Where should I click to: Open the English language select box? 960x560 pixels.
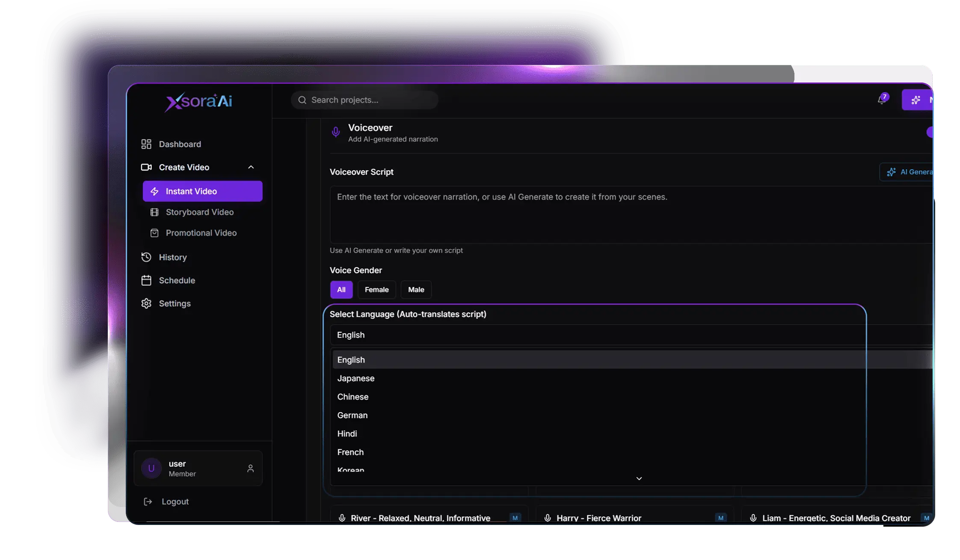pyautogui.click(x=631, y=335)
